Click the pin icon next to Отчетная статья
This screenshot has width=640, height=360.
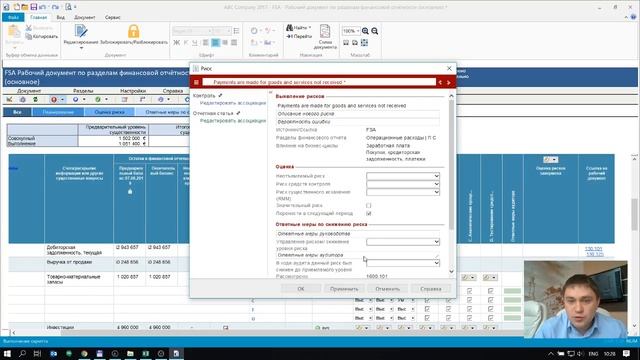coord(238,113)
